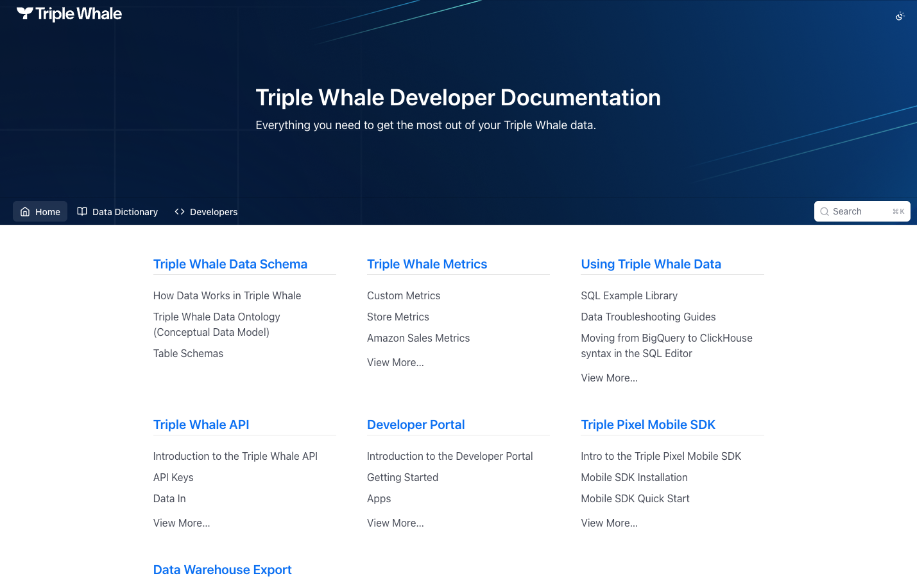Click View More under Triple Pixel Mobile SDK

[x=609, y=523]
